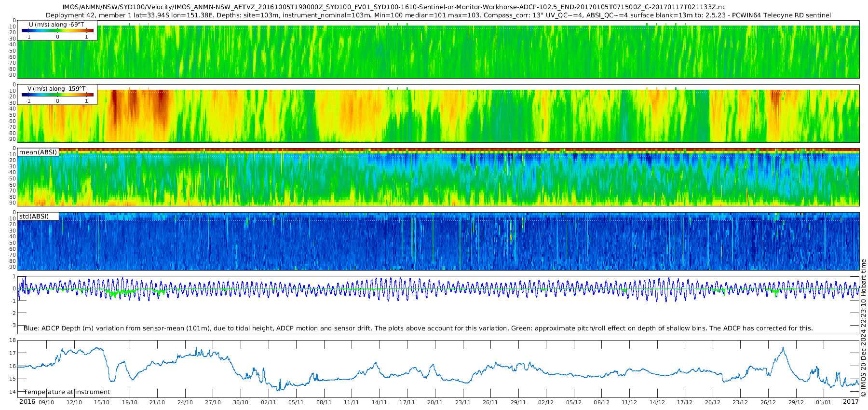Viewport: 868px width, 410px height.
Task: Select the 30/10 date tick label
Action: coord(241,402)
